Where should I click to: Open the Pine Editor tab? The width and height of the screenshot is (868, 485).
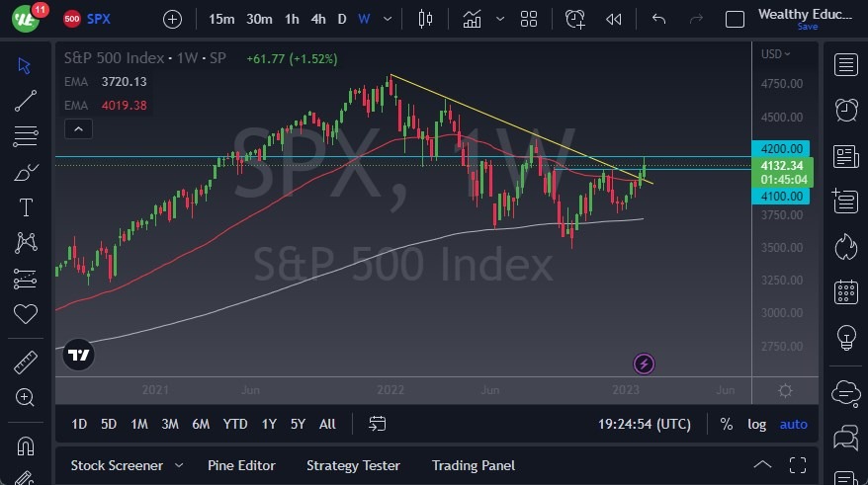pyautogui.click(x=241, y=465)
